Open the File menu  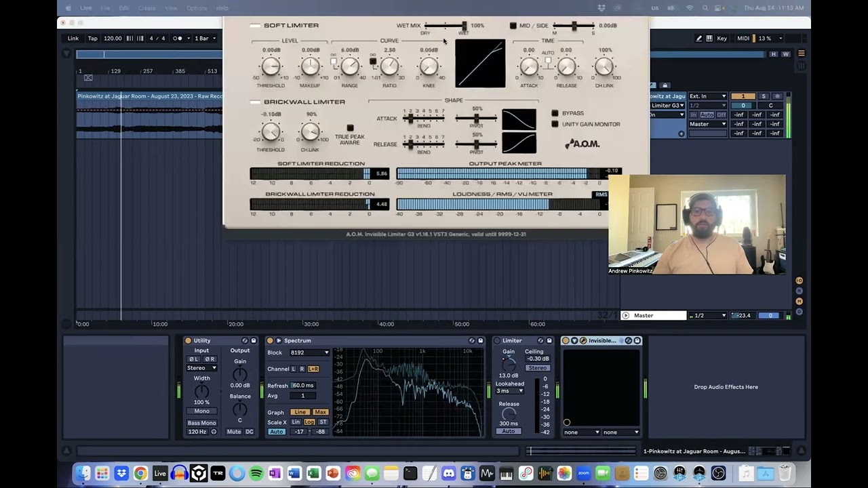coord(105,8)
